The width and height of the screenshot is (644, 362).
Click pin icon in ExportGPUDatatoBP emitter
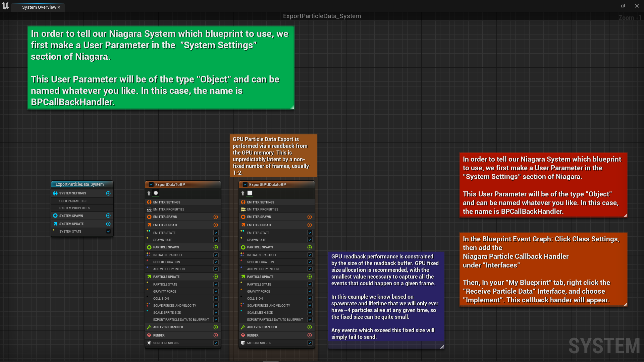coord(243,193)
